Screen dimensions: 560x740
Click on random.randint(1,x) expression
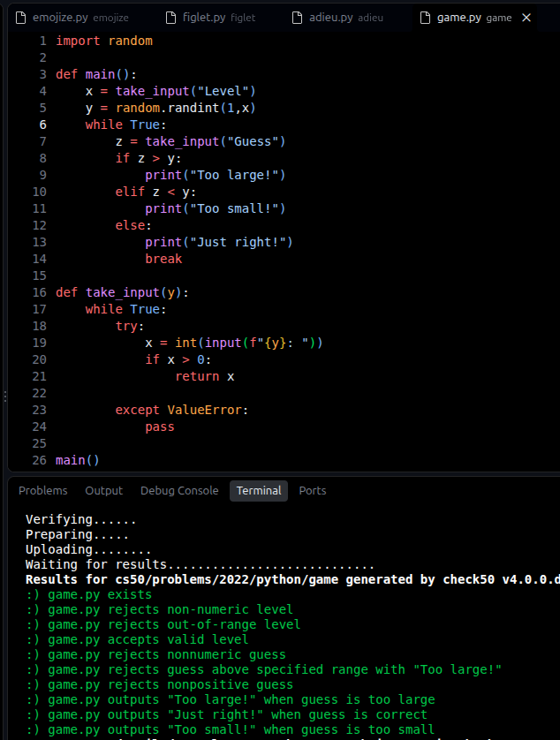coord(185,108)
